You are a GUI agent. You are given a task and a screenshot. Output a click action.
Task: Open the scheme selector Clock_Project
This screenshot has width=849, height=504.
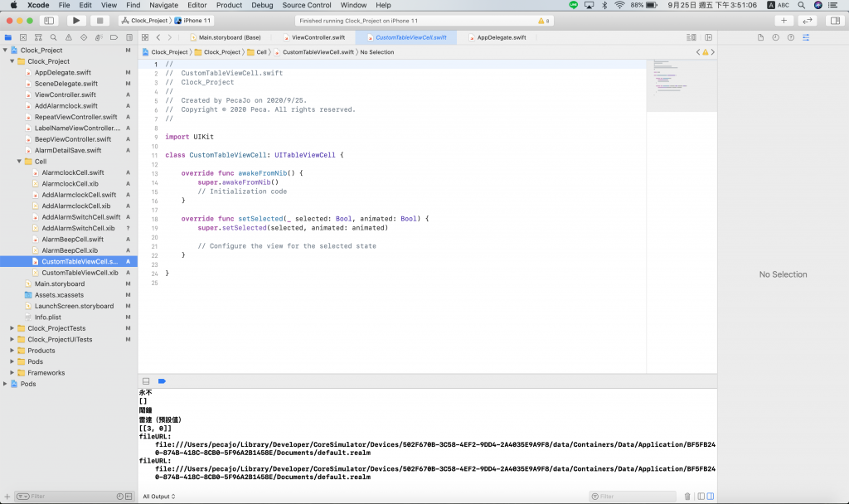pos(144,21)
